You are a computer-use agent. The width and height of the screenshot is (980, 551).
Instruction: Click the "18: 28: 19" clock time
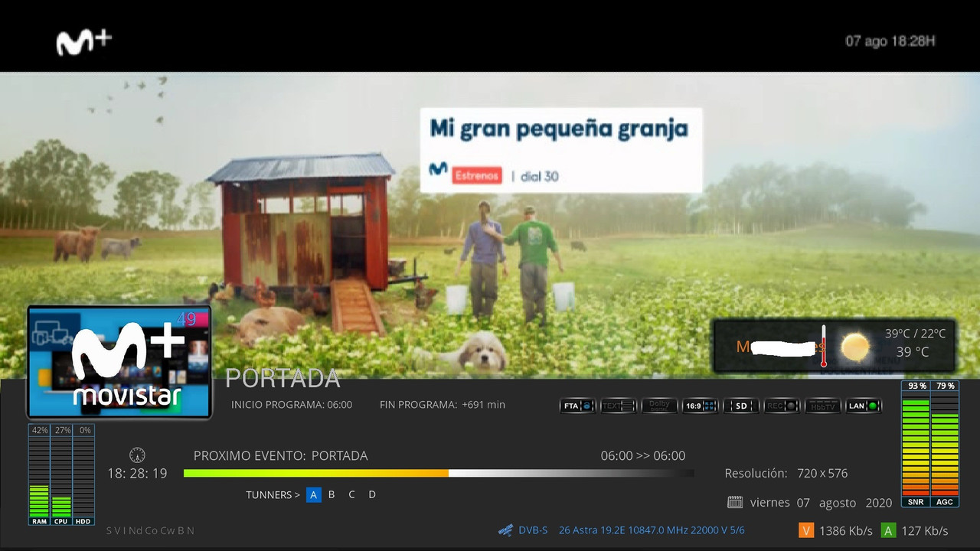tap(137, 474)
